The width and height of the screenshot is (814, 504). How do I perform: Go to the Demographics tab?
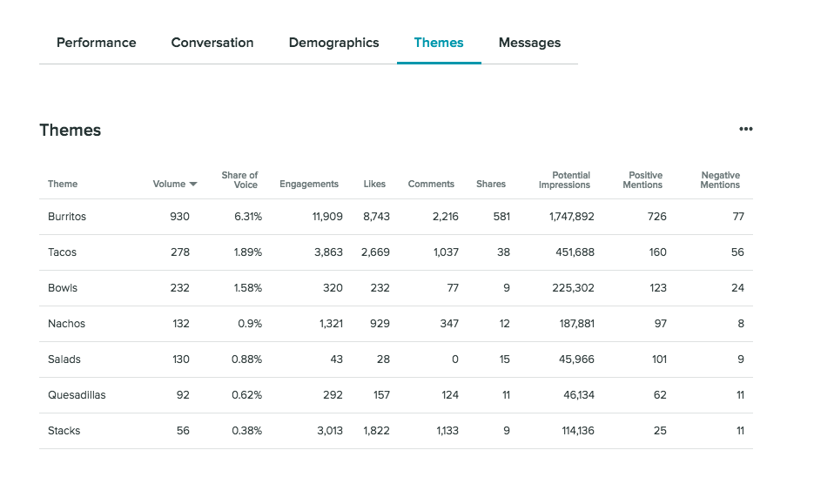(333, 43)
